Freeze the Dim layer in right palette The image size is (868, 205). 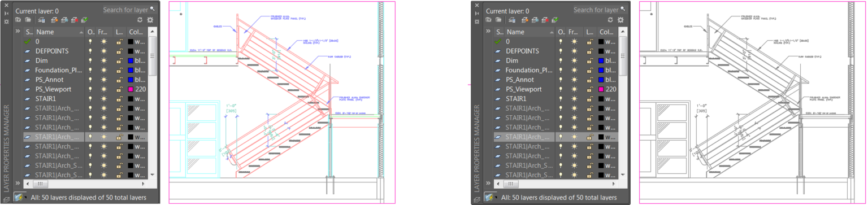[574, 60]
